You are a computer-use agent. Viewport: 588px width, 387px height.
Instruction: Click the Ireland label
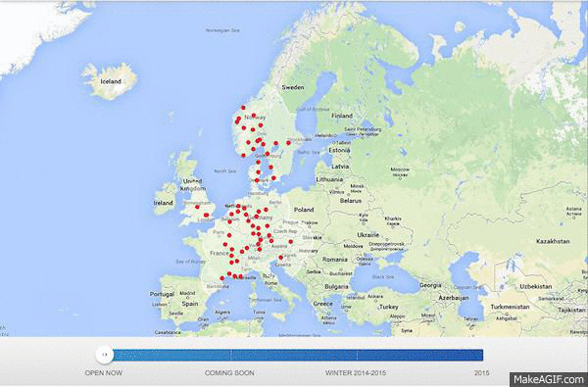pos(164,203)
